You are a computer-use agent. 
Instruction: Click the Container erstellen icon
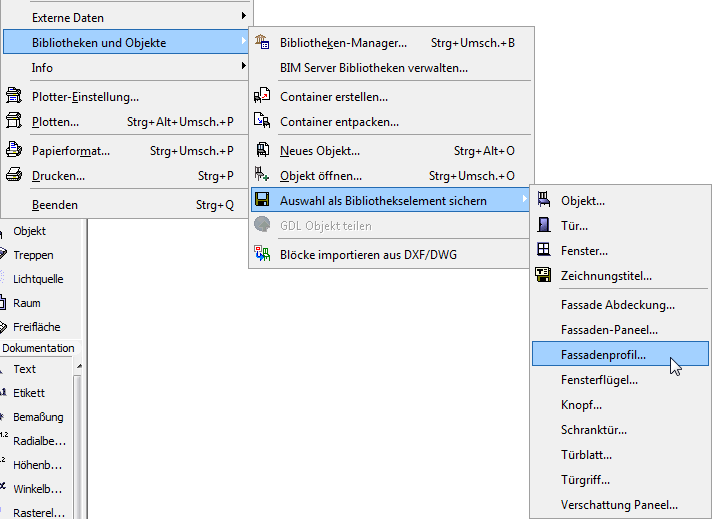263,97
